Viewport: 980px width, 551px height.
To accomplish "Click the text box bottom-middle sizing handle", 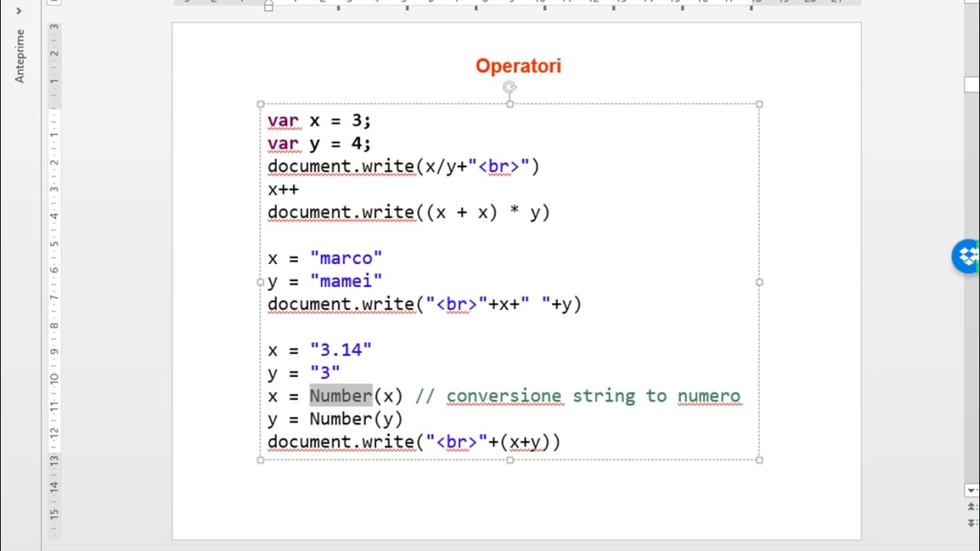I will click(510, 460).
